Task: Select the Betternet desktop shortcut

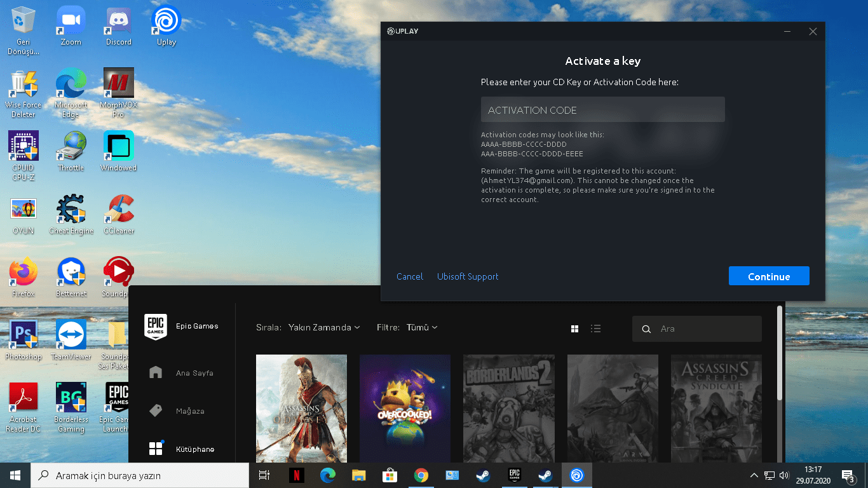Action: (x=71, y=278)
